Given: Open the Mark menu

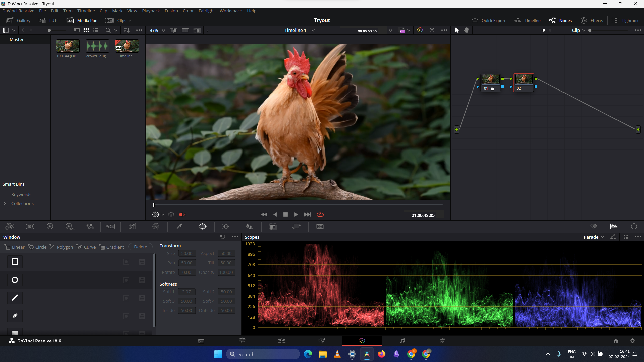Looking at the screenshot, I should [117, 11].
